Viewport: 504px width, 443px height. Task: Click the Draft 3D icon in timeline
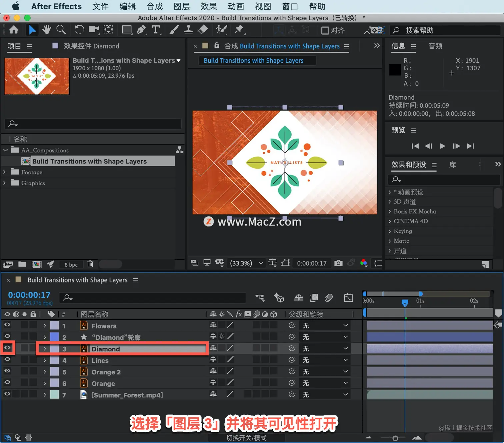(x=279, y=297)
